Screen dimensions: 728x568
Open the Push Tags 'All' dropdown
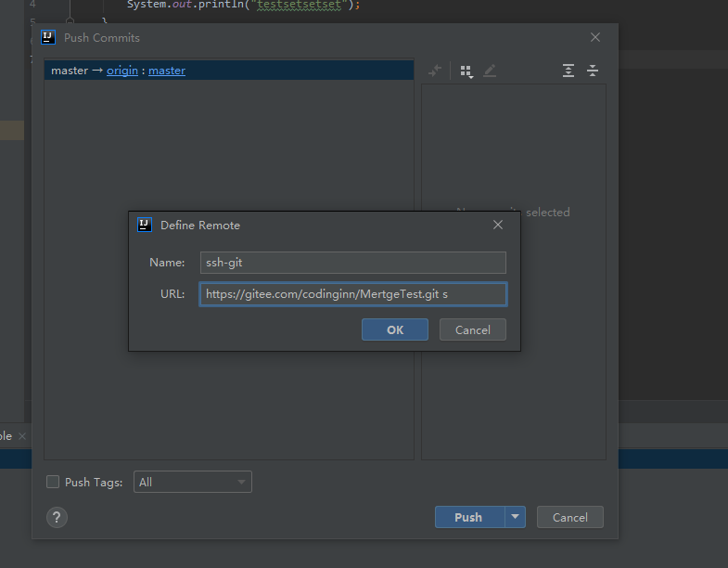pos(193,482)
